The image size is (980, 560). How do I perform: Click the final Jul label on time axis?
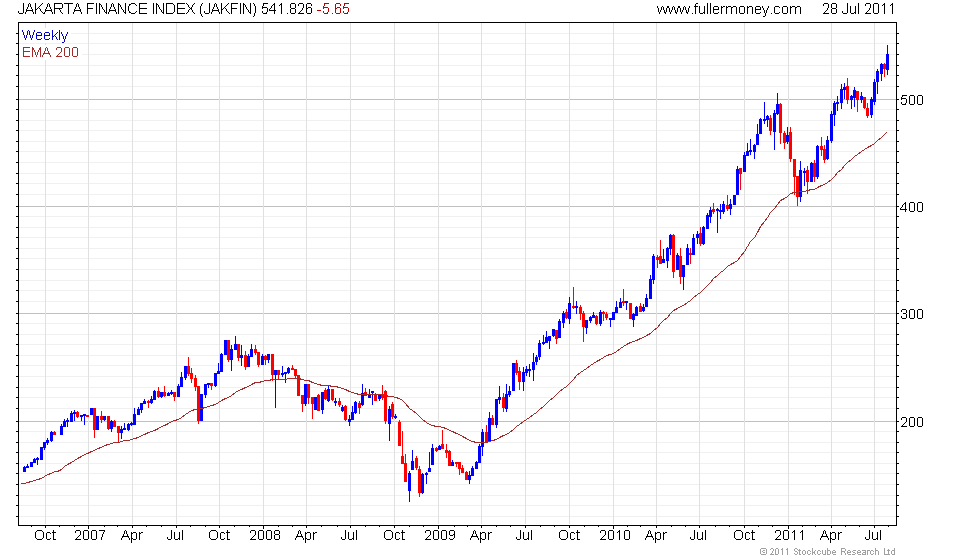873,536
